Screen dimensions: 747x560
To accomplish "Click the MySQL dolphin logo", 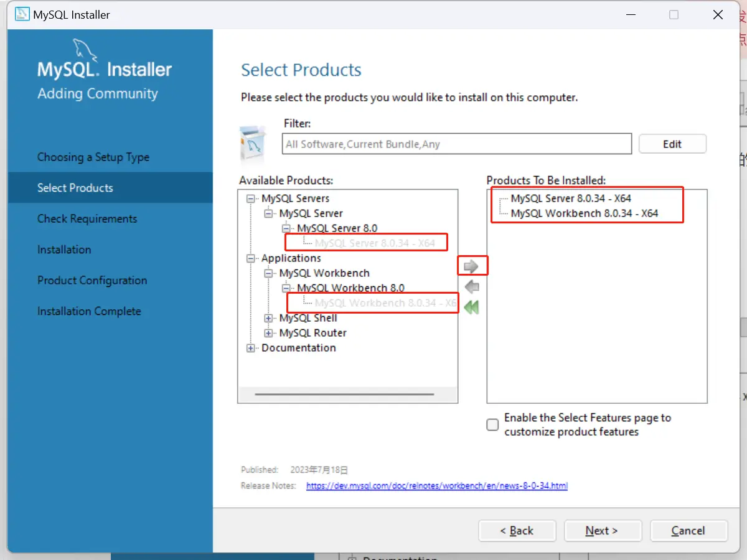I will (x=86, y=51).
